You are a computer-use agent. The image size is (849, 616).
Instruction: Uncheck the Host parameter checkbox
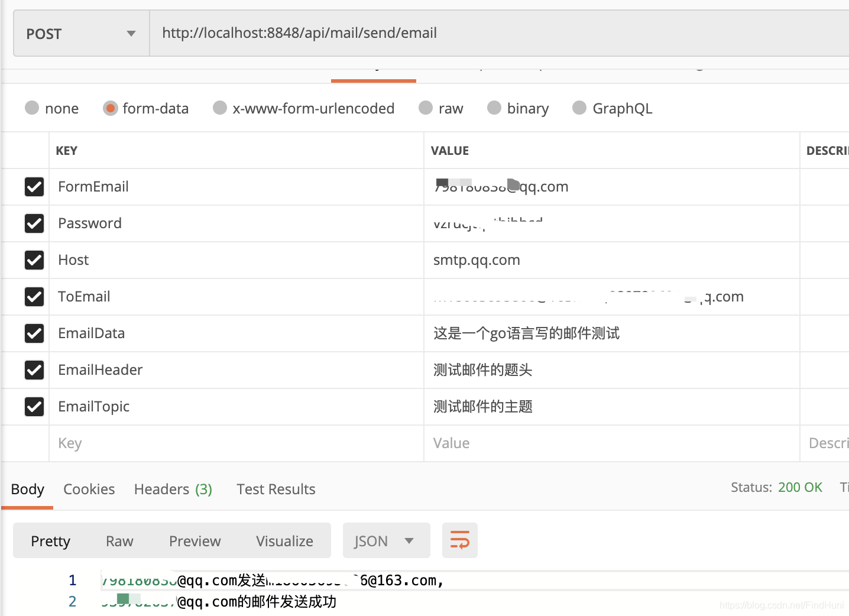pyautogui.click(x=34, y=260)
